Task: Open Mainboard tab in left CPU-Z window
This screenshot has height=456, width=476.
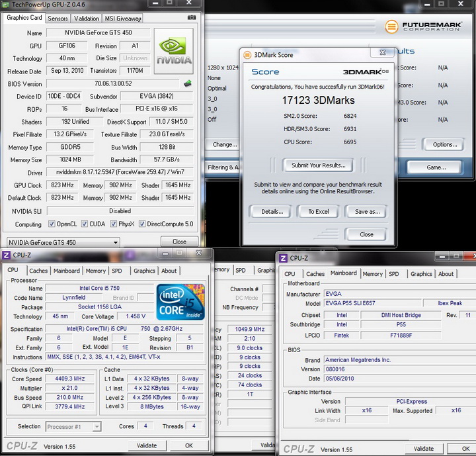Action: [67, 271]
